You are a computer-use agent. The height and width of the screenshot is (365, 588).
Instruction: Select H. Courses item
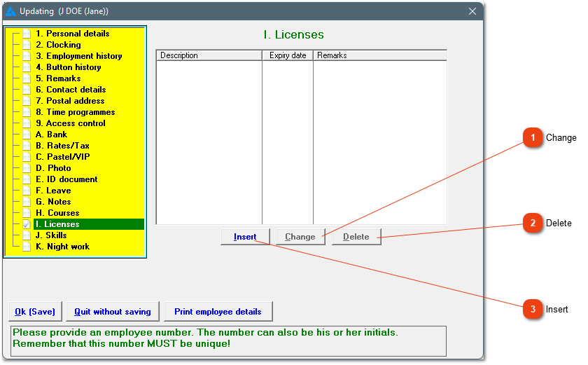click(57, 214)
